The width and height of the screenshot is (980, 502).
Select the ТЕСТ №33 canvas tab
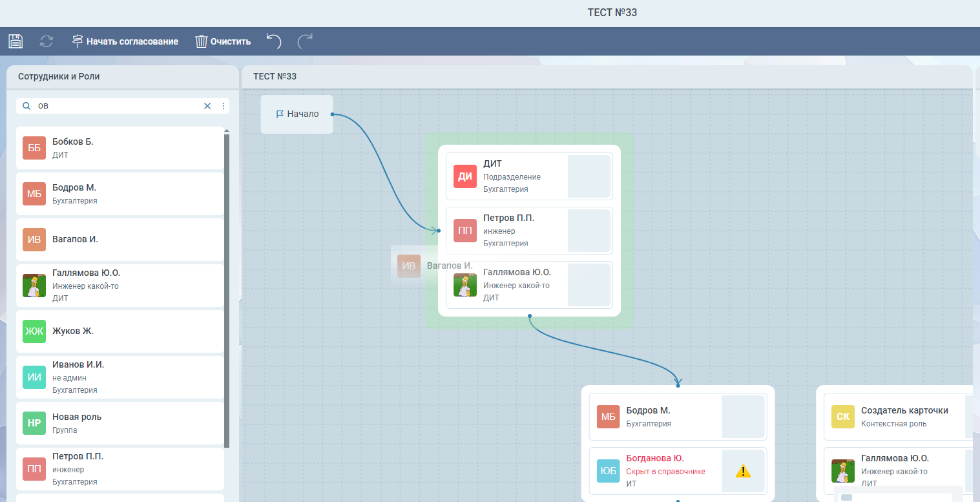tap(275, 76)
